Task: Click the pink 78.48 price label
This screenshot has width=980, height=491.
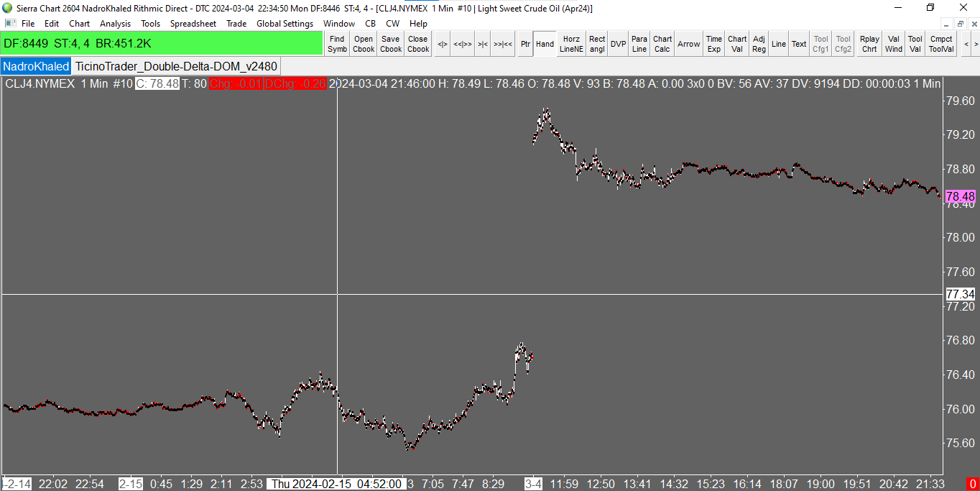Action: (960, 196)
